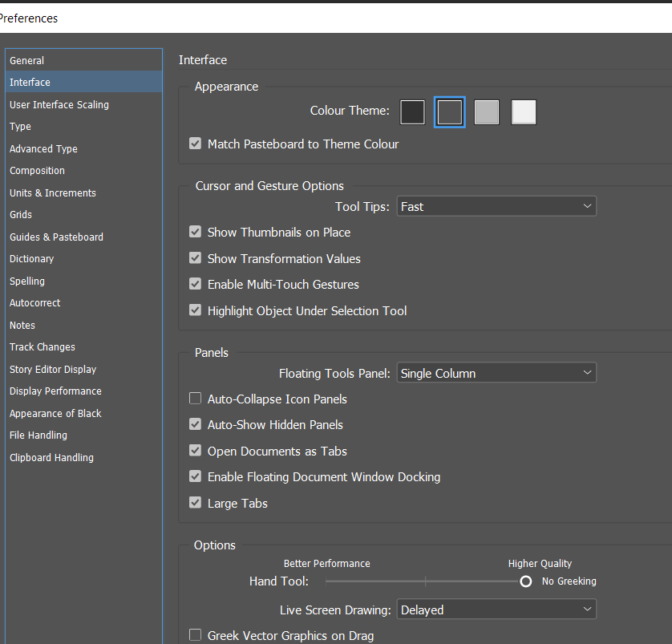Open the Floating Tools Panel dropdown
This screenshot has height=644, width=672.
click(496, 372)
